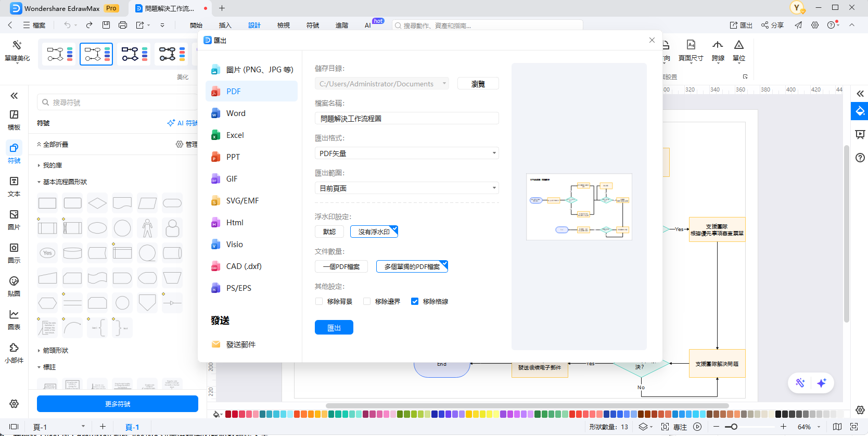Expand the 箭頭形狀 shape category

(55, 350)
